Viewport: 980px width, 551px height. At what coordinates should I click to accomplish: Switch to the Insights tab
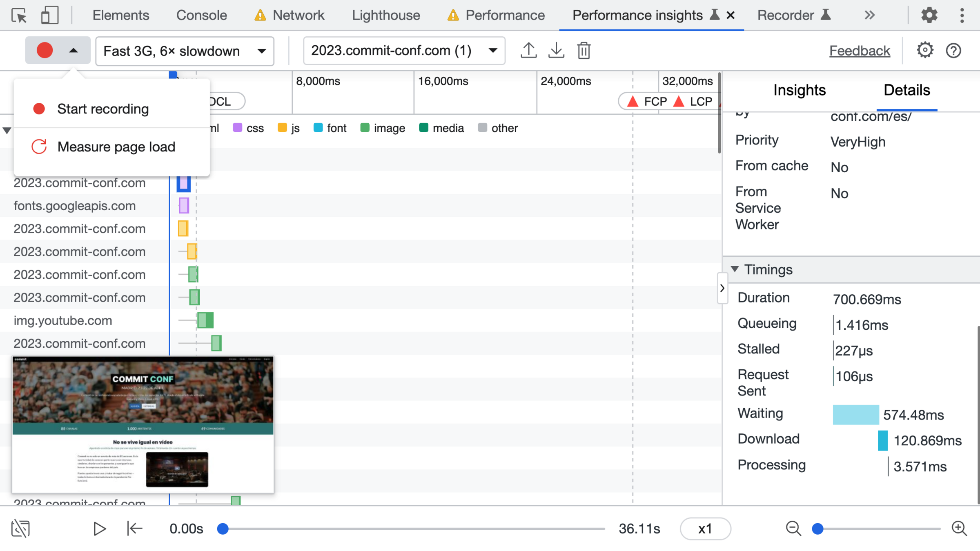(799, 90)
